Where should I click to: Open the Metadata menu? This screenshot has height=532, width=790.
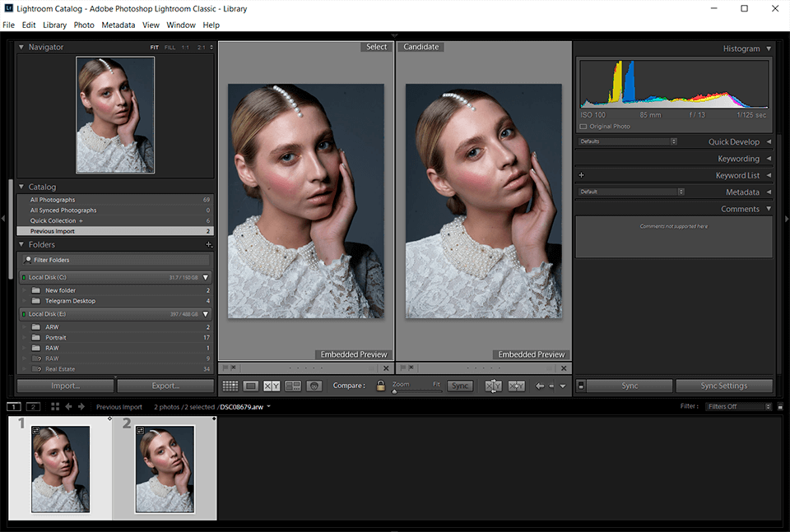(x=118, y=25)
